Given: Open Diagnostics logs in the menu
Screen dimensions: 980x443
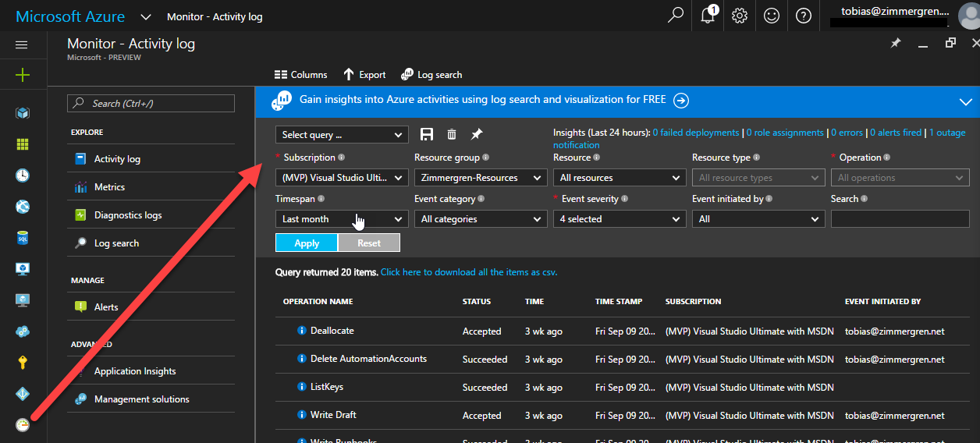Looking at the screenshot, I should point(151,215).
